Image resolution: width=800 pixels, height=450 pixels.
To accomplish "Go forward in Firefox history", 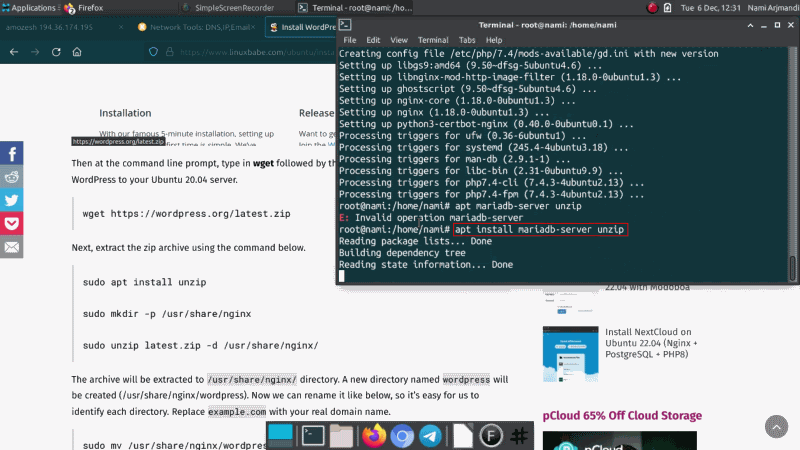I will coord(35,52).
